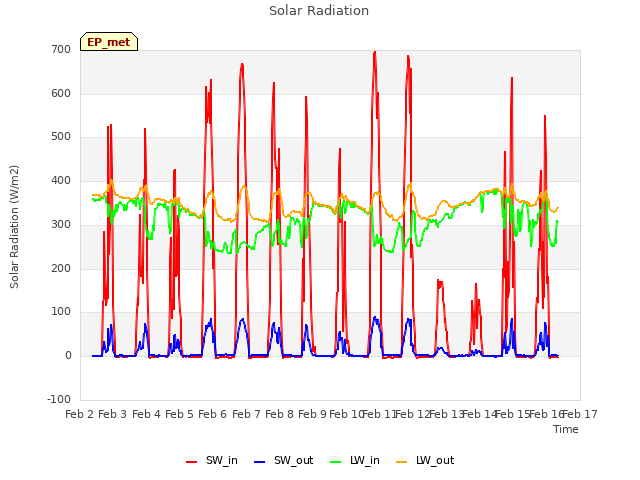This screenshot has width=640, height=480.
Task: Click the Feb 13 low SW_in peak
Action: (x=439, y=282)
